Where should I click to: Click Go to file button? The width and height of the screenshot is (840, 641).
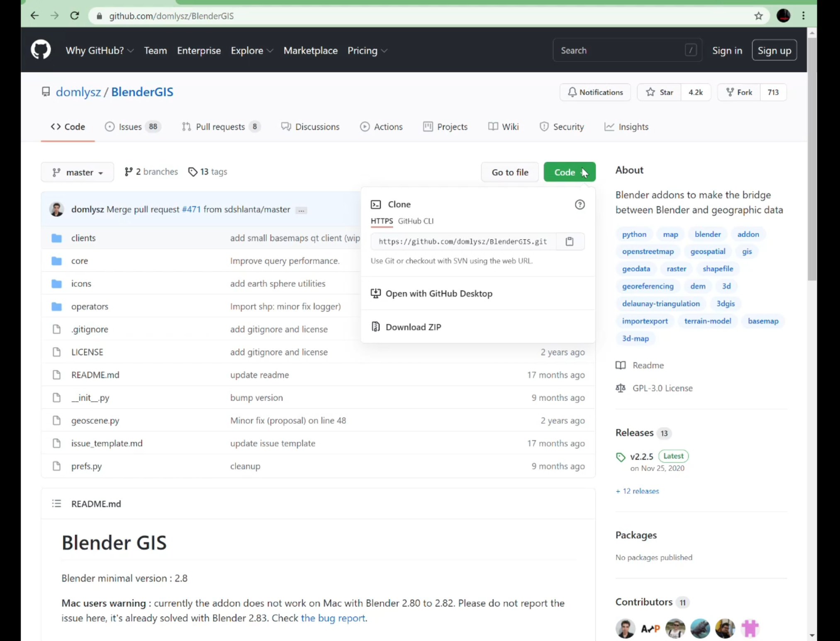click(510, 172)
